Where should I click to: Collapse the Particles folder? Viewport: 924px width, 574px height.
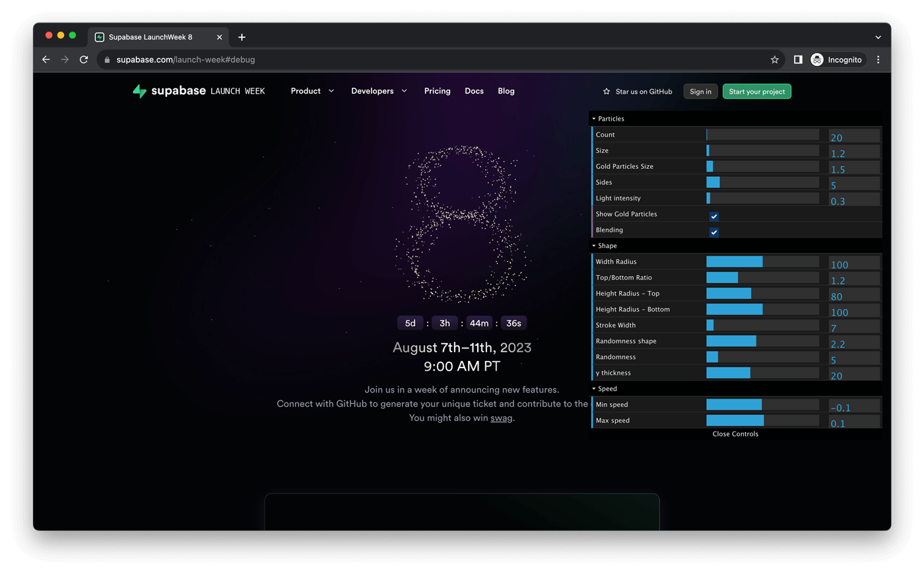click(610, 119)
